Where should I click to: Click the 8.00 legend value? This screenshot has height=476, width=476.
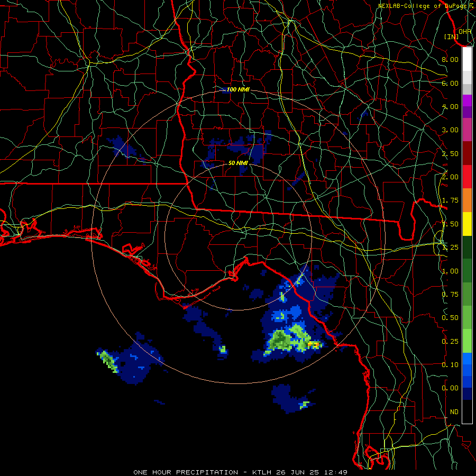(450, 59)
